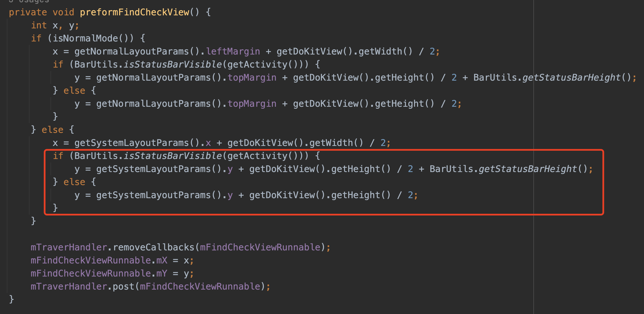Click the leftMargin field reference
Image resolution: width=644 pixels, height=314 pixels.
point(233,51)
